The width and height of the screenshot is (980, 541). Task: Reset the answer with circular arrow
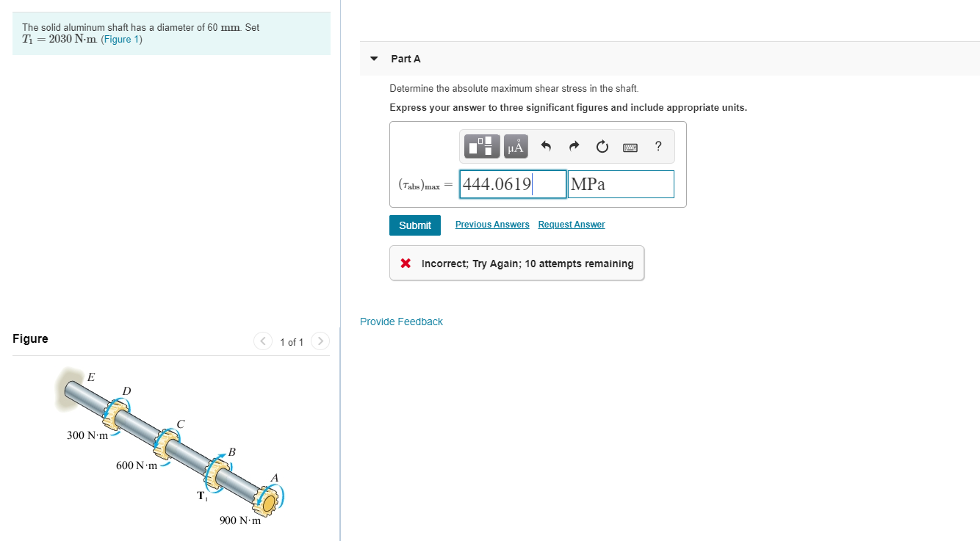[602, 147]
